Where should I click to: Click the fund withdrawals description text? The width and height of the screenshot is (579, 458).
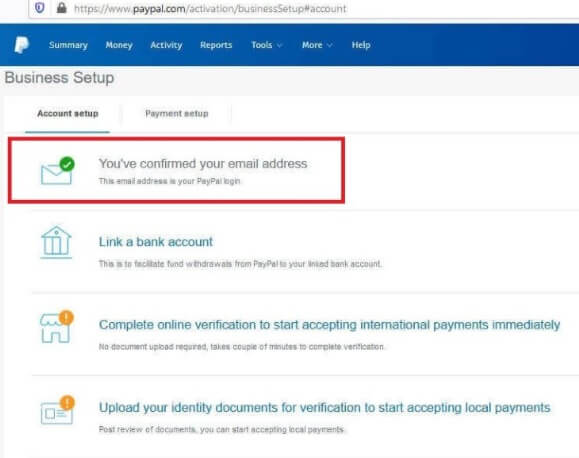[x=240, y=264]
